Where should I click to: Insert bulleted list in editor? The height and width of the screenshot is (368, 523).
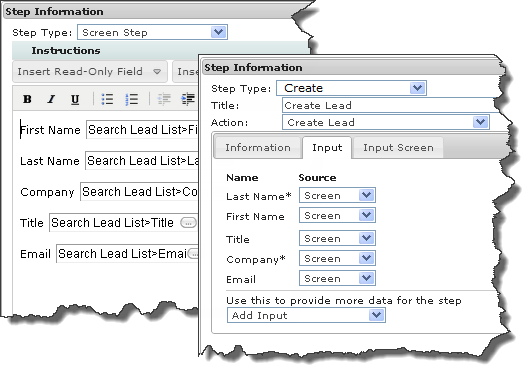coord(107,99)
